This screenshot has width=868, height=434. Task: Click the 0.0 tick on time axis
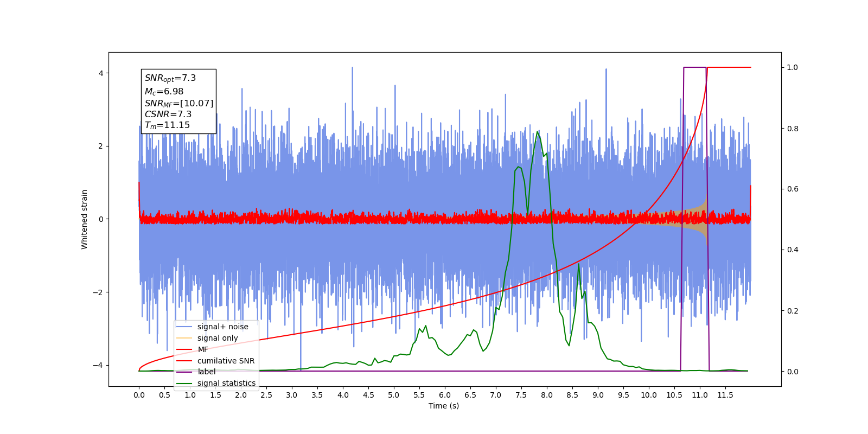139,395
